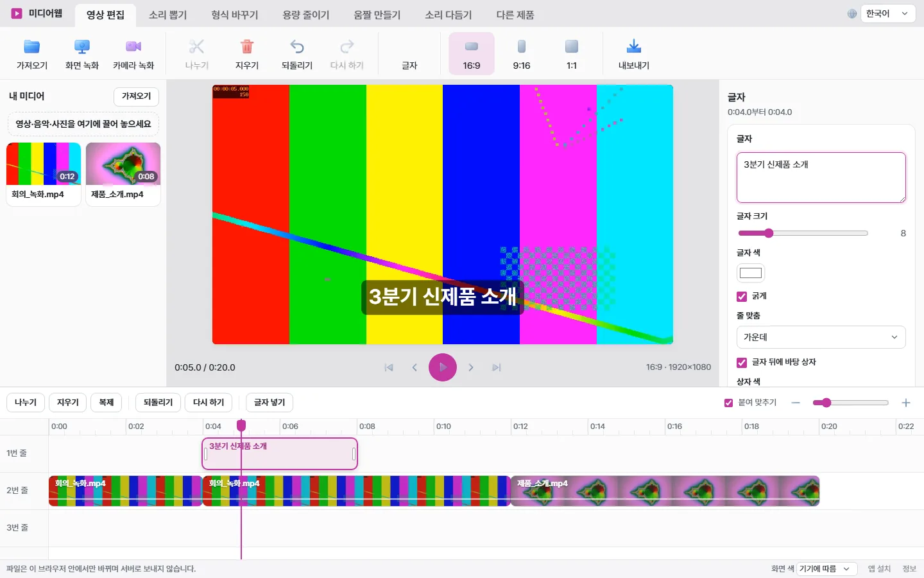
Task: Click the text field containing 3분기 신제품 소개
Action: [x=821, y=177]
